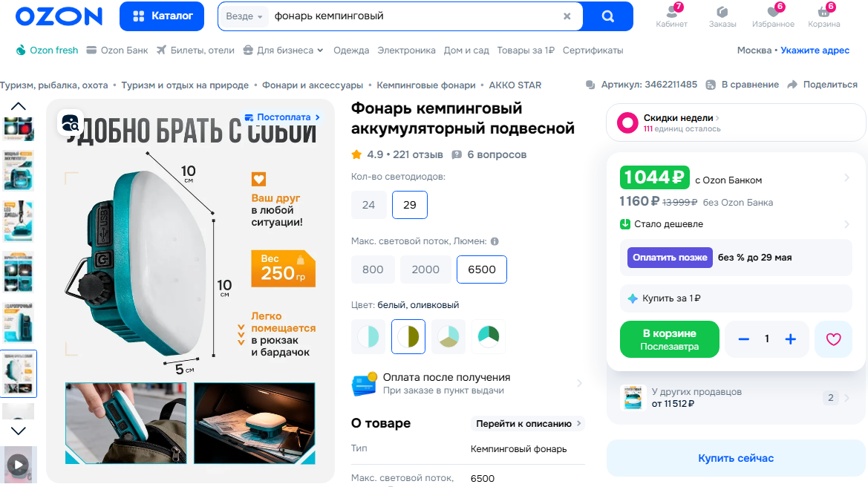
Task: Click the Купить сейчас button
Action: [x=736, y=458]
